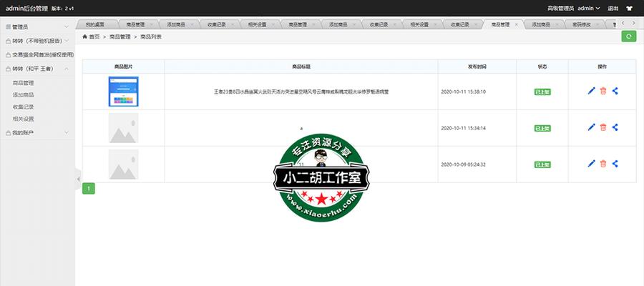Click the home icon in the breadcrumb
644x286 pixels.
point(85,36)
